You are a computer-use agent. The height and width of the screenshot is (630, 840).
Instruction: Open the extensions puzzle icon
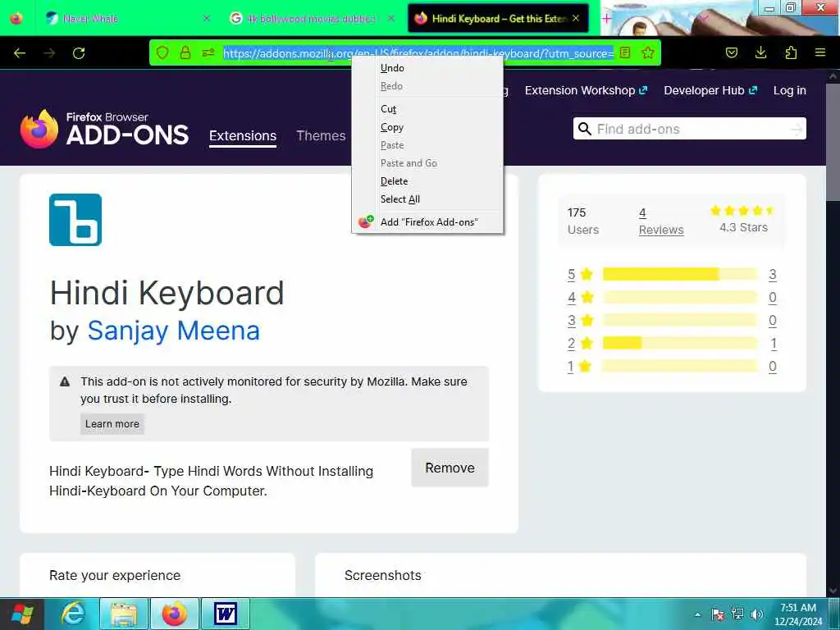point(791,52)
